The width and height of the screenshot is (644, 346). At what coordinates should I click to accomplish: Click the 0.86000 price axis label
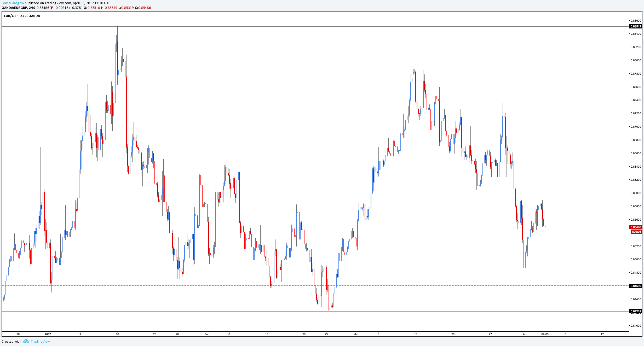tap(636, 193)
